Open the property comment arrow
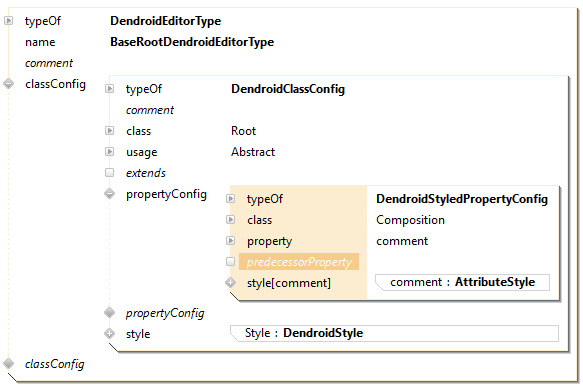Viewport: 583px width, 388px height. click(x=231, y=241)
